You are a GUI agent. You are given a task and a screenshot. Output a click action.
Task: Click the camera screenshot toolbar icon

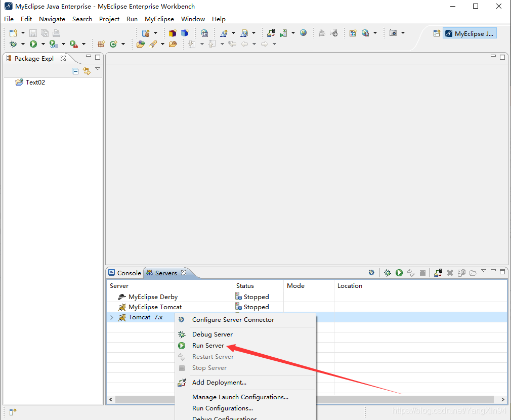click(393, 33)
